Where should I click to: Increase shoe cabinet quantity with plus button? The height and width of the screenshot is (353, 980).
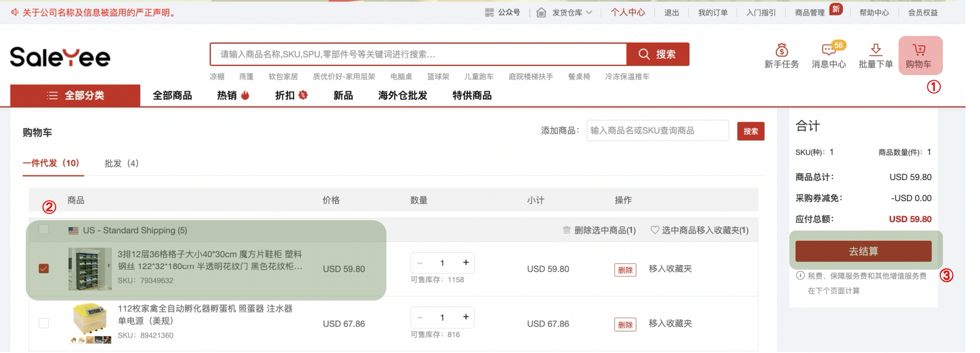466,262
